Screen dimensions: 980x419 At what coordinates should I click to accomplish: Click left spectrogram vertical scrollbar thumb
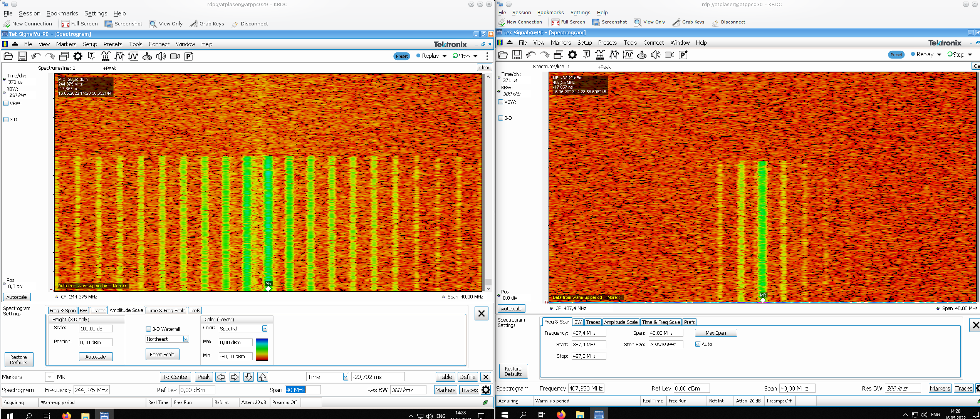488,282
